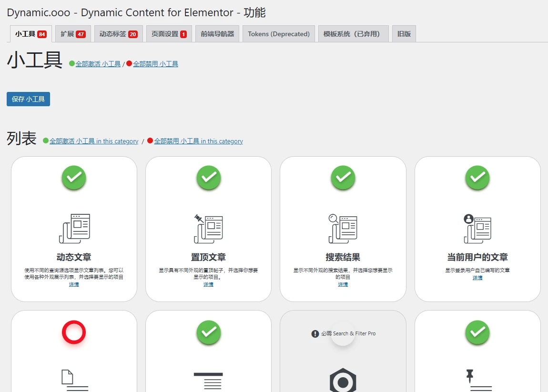
Task: Click the 保存 小工具 button
Action: pyautogui.click(x=28, y=99)
